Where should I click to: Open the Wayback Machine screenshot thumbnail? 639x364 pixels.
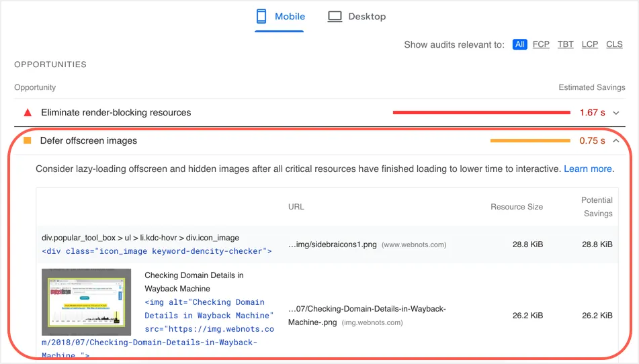click(x=86, y=302)
